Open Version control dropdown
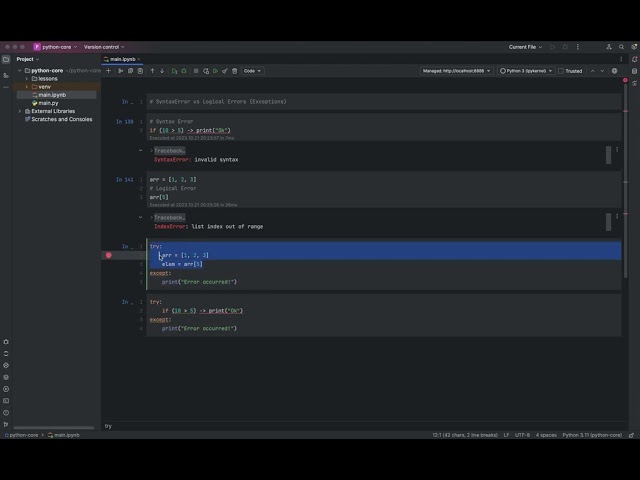Viewport: 640px width, 480px height. (x=104, y=47)
